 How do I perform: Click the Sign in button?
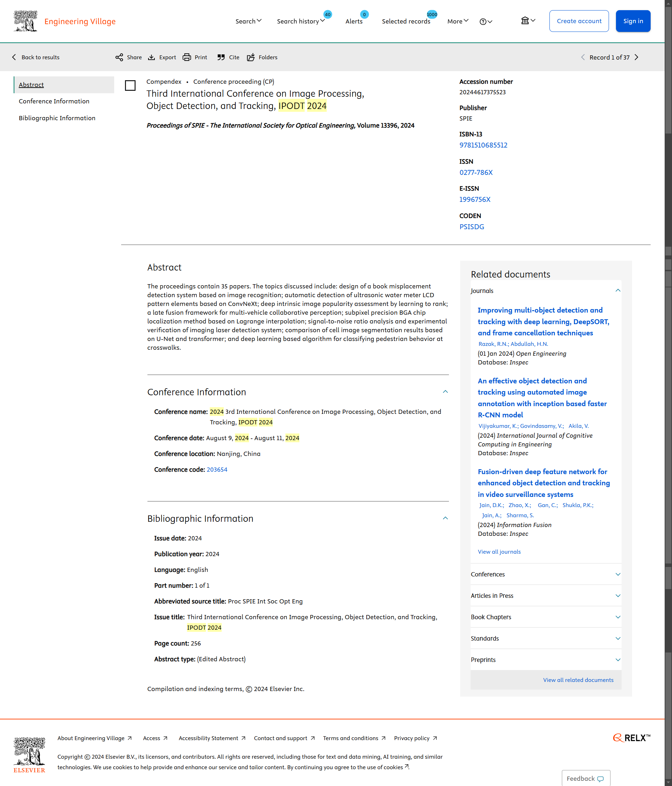click(x=633, y=21)
